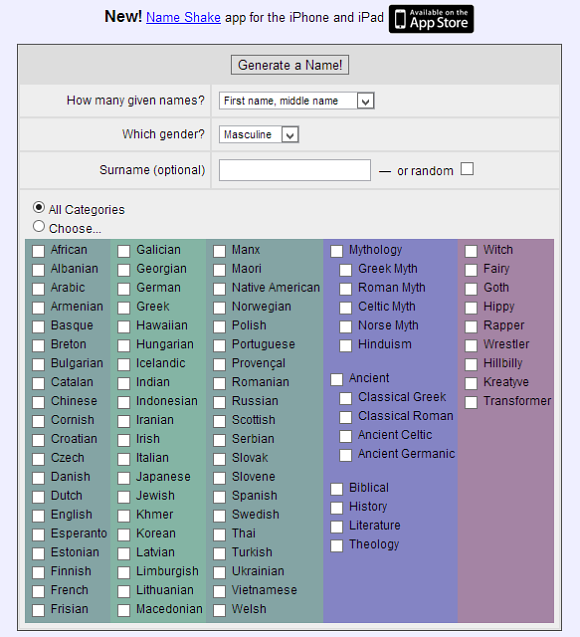Screen dimensions: 580x637
Task: Expand the gender dropdown arrow
Action: pos(290,134)
